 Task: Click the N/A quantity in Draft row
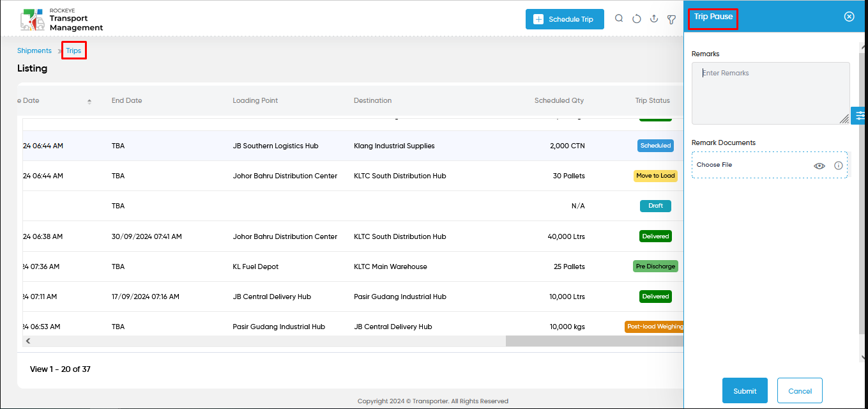point(578,206)
